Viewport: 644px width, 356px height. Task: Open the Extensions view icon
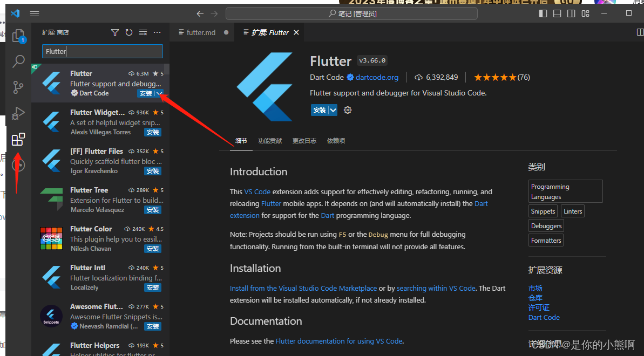(x=18, y=139)
